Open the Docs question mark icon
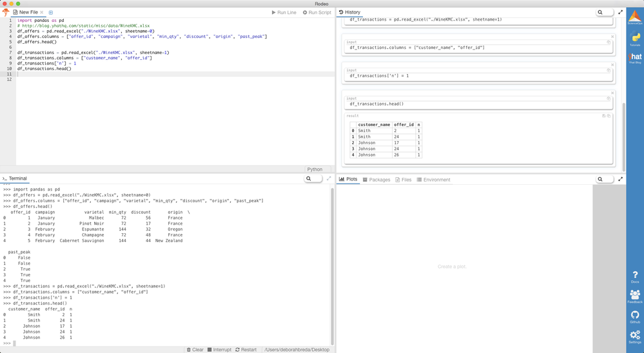Viewport: 644px width, 353px height. 635,277
